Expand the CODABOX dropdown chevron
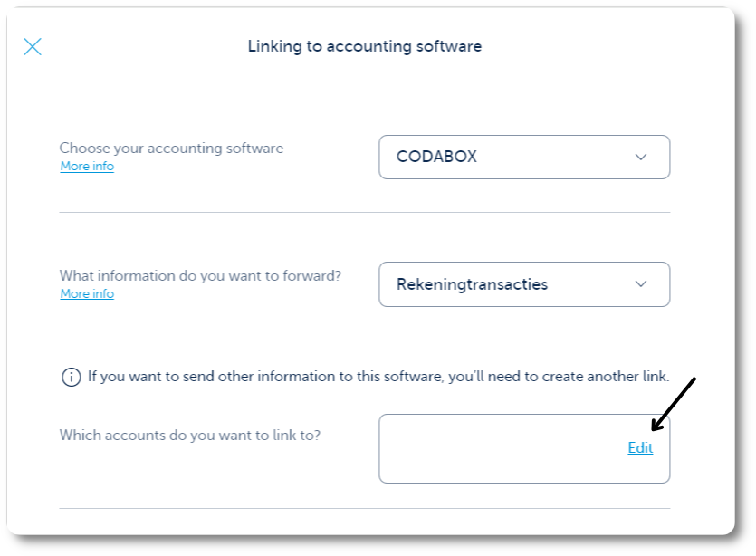This screenshot has width=756, height=556. coord(640,158)
